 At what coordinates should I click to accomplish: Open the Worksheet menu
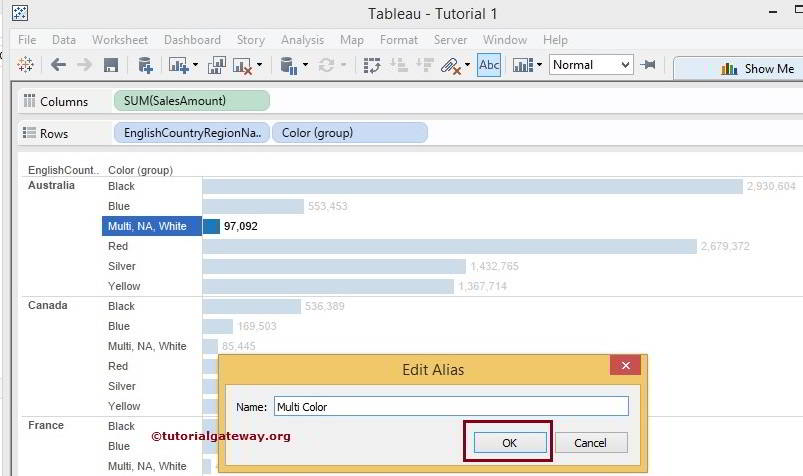click(x=120, y=39)
